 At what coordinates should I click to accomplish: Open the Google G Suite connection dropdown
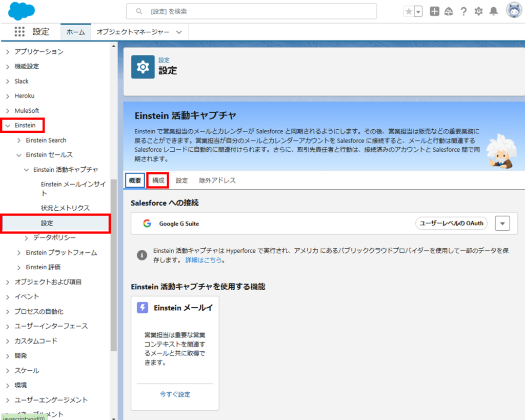[x=502, y=224]
